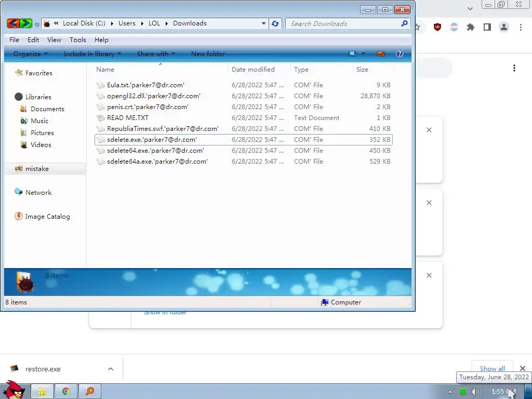
Task: Open Chrome three-dot main menu
Action: (521, 27)
